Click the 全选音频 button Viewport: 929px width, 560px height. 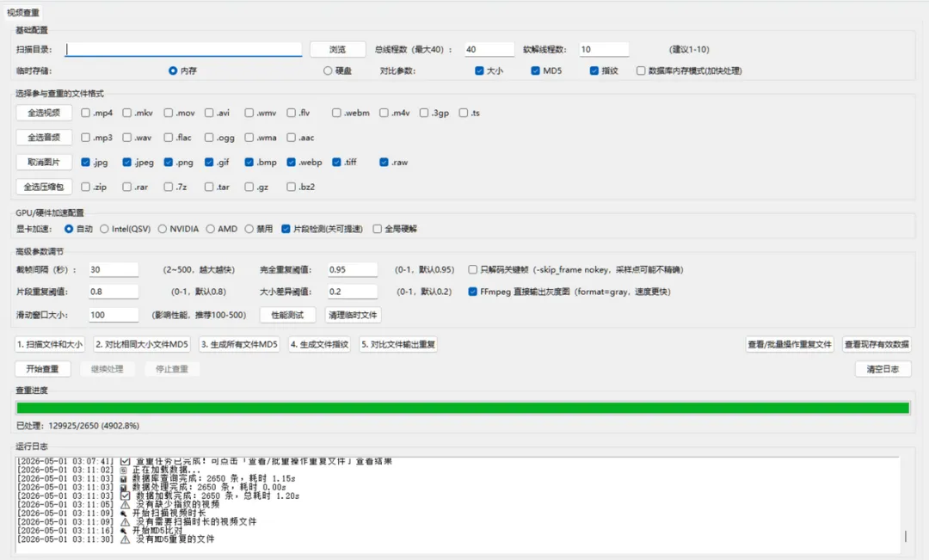pos(44,138)
